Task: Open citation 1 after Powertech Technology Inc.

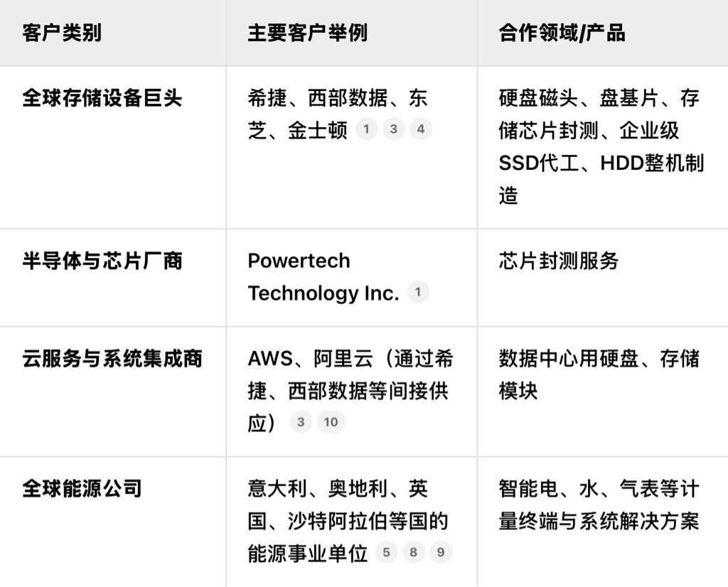Action: coord(418,292)
